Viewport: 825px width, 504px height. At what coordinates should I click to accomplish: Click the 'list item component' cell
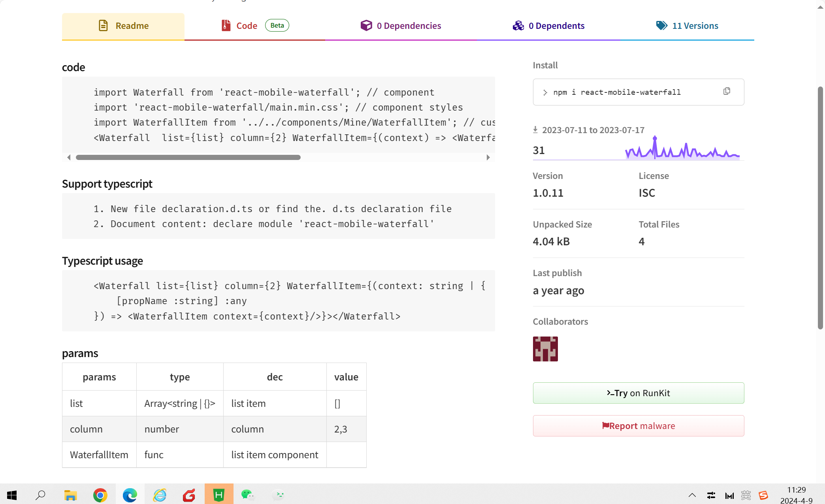coord(275,455)
